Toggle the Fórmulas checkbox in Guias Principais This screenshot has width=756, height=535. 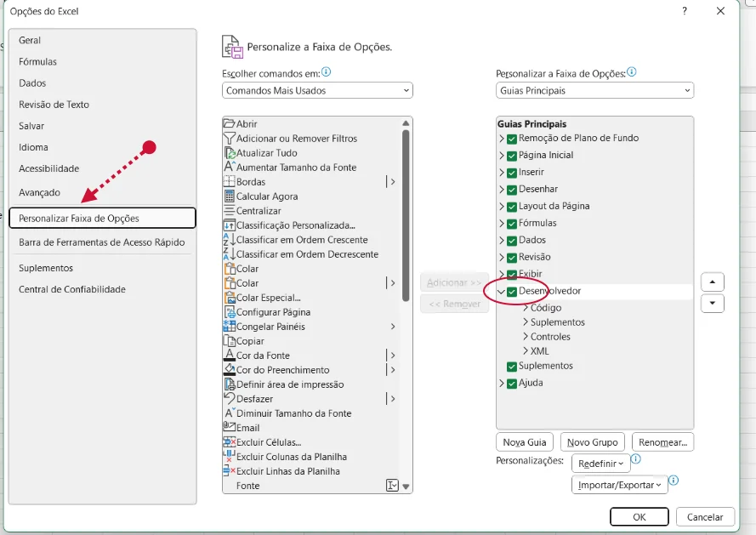pos(512,224)
